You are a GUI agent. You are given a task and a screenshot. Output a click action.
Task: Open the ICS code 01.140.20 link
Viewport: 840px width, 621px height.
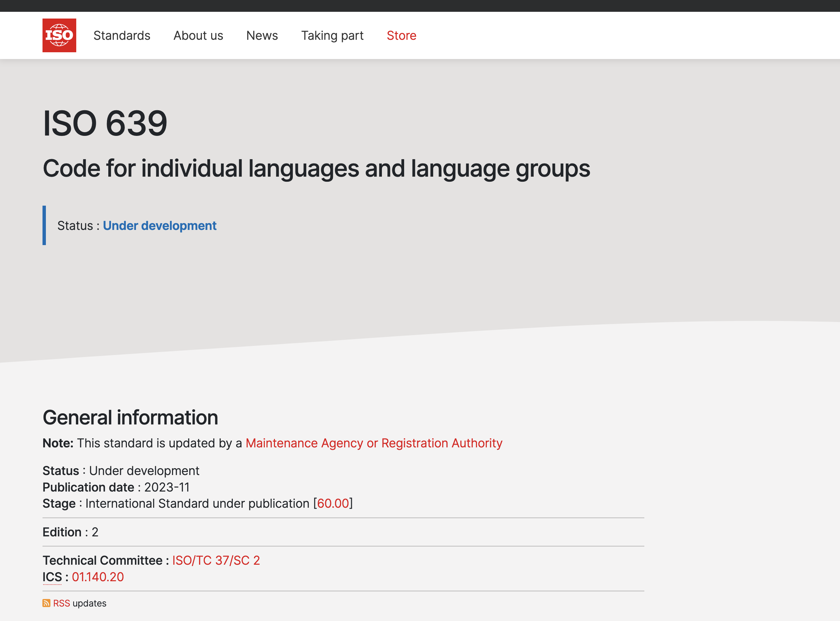[x=98, y=577]
